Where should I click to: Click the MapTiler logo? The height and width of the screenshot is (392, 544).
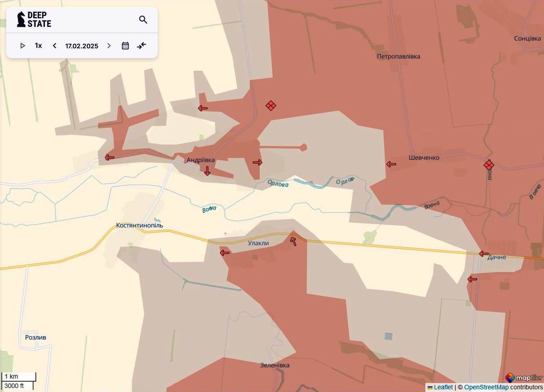pyautogui.click(x=523, y=378)
